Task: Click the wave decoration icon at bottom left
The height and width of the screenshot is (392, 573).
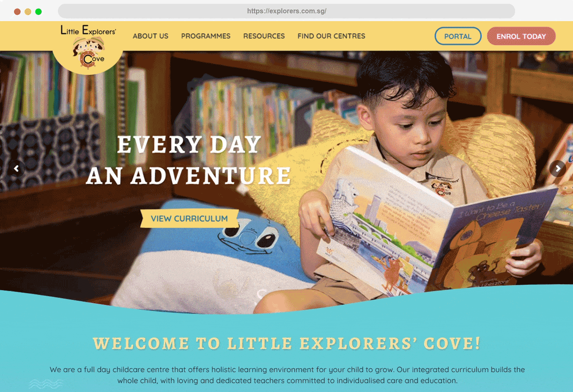Action: (46, 384)
